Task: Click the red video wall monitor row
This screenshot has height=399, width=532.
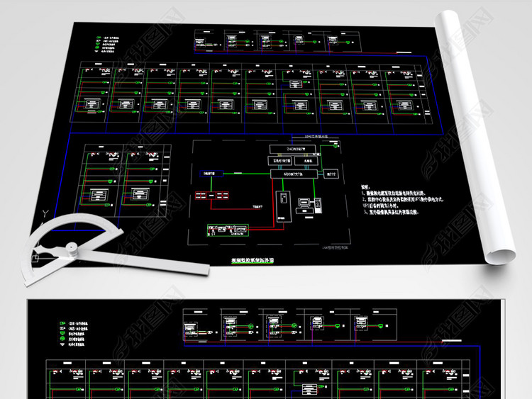Action: pos(213,195)
